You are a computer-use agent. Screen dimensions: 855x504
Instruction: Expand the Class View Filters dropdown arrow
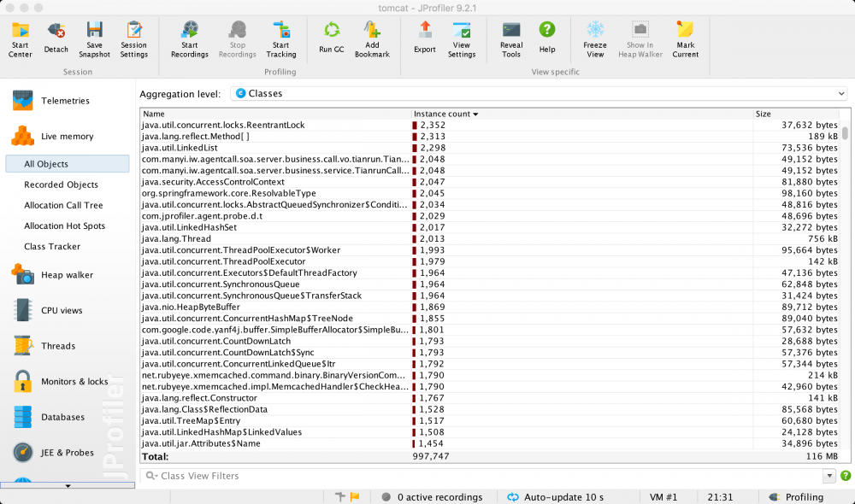pos(829,477)
